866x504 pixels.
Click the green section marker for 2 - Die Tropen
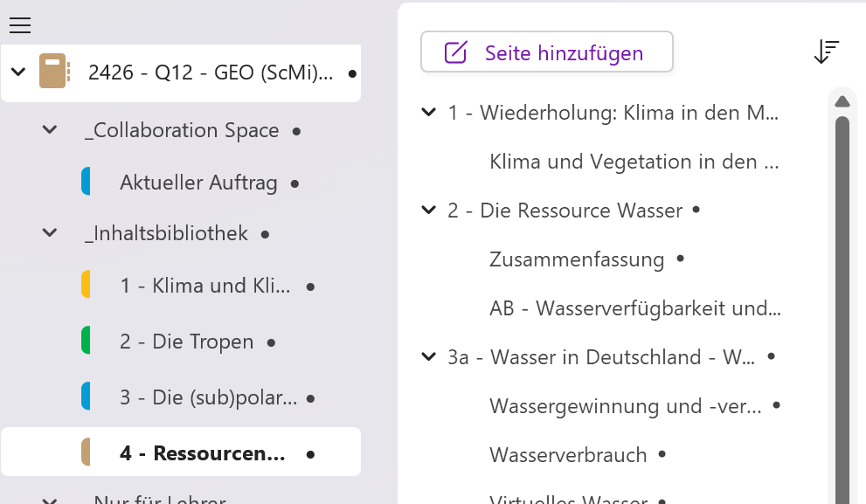(x=86, y=341)
